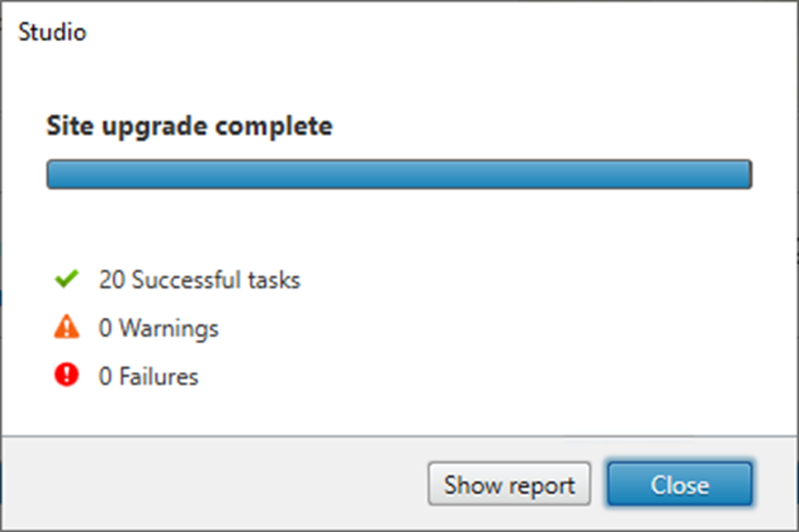Click the Site upgrade complete heading
This screenshot has width=799, height=532.
click(188, 125)
